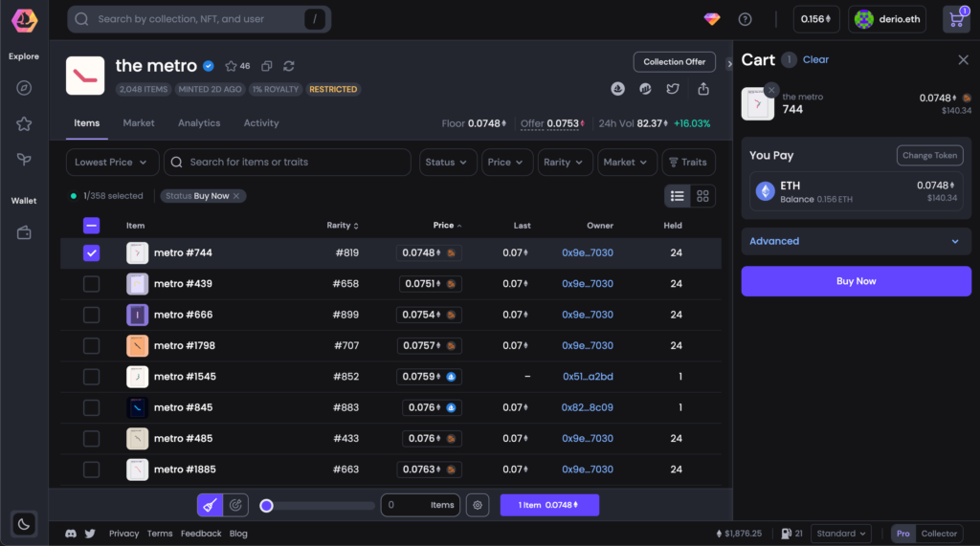Clear the cart
980x546 pixels.
pos(815,60)
